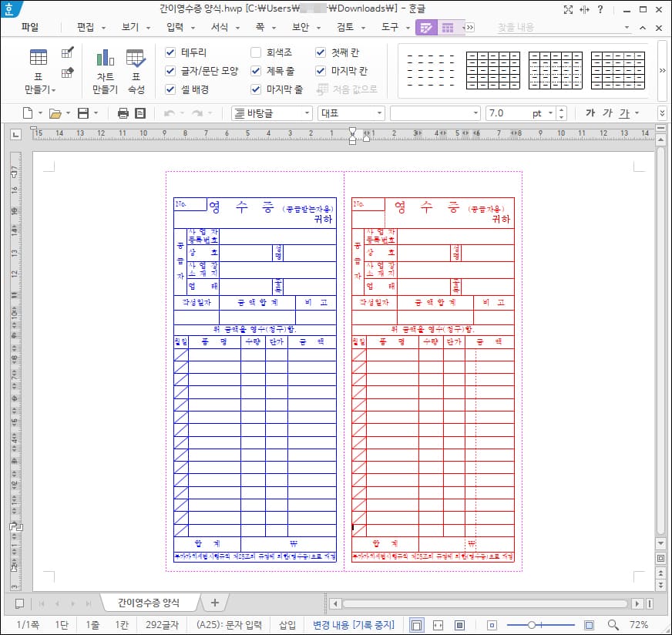Toggle the 셀 배경 checkbox
The height and width of the screenshot is (635, 672).
click(170, 89)
